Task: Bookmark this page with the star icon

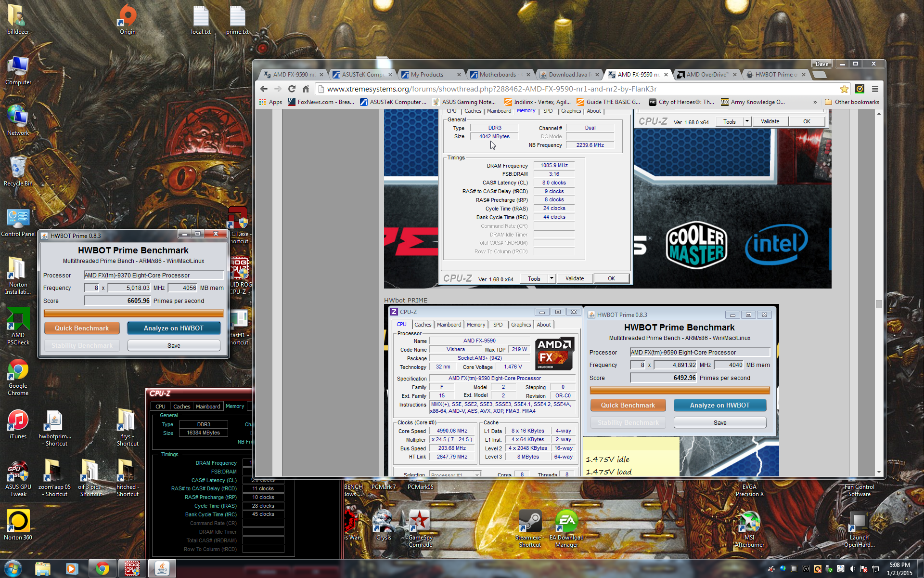Action: pos(844,89)
